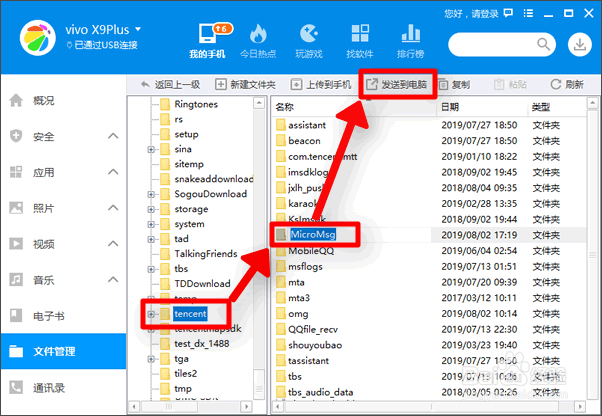This screenshot has height=416, width=602.
Task: Click the Copy (复制) button
Action: [x=454, y=84]
